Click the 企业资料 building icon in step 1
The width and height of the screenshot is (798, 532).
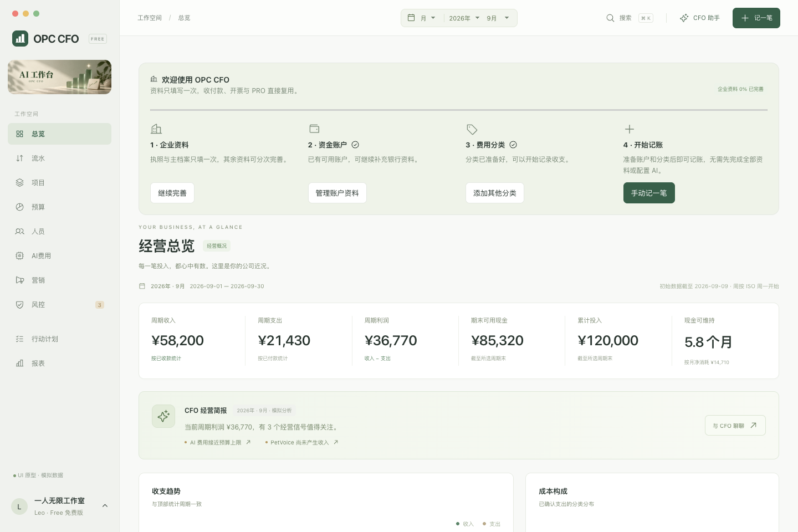point(156,129)
